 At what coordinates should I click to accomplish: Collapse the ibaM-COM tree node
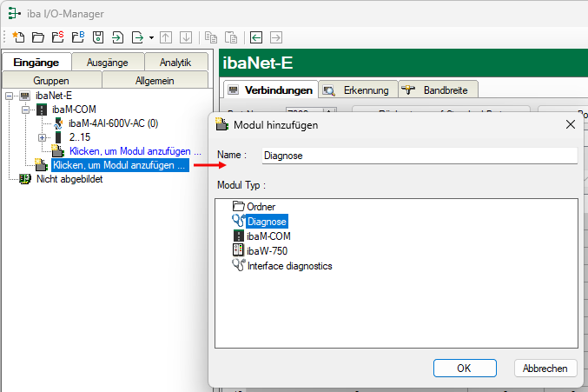click(x=25, y=110)
